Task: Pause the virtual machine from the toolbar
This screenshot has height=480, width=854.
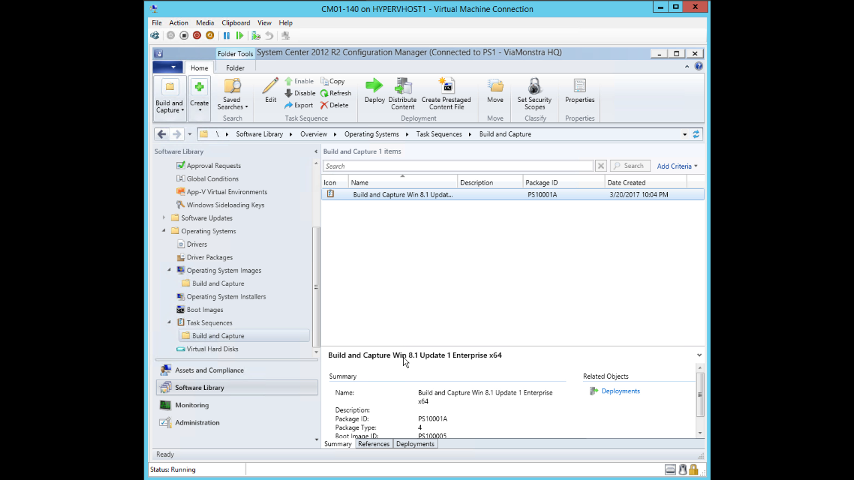Action: tap(227, 35)
